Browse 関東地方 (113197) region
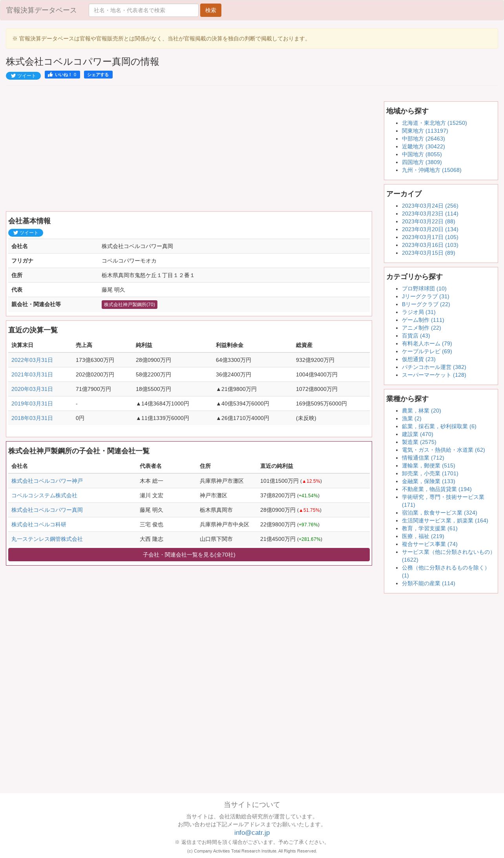This screenshot has height=858, width=504. click(x=425, y=131)
